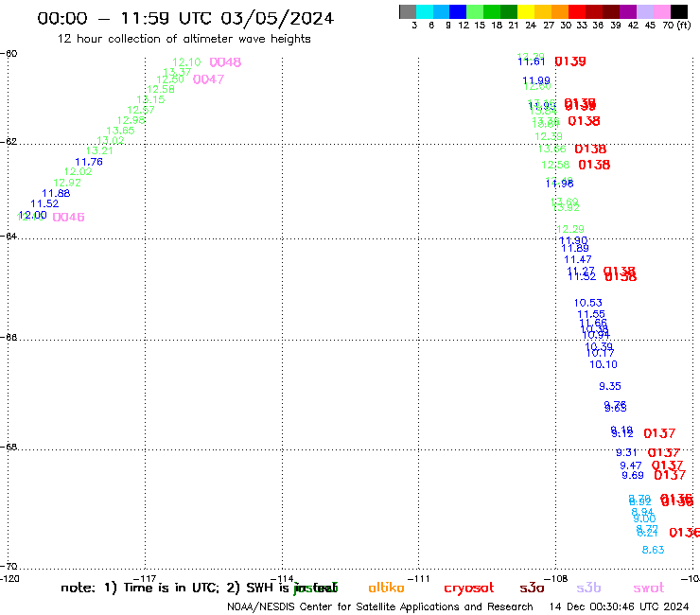Click the 'cryosat' satellite legend label
This screenshot has height=615, width=700.
tap(469, 589)
